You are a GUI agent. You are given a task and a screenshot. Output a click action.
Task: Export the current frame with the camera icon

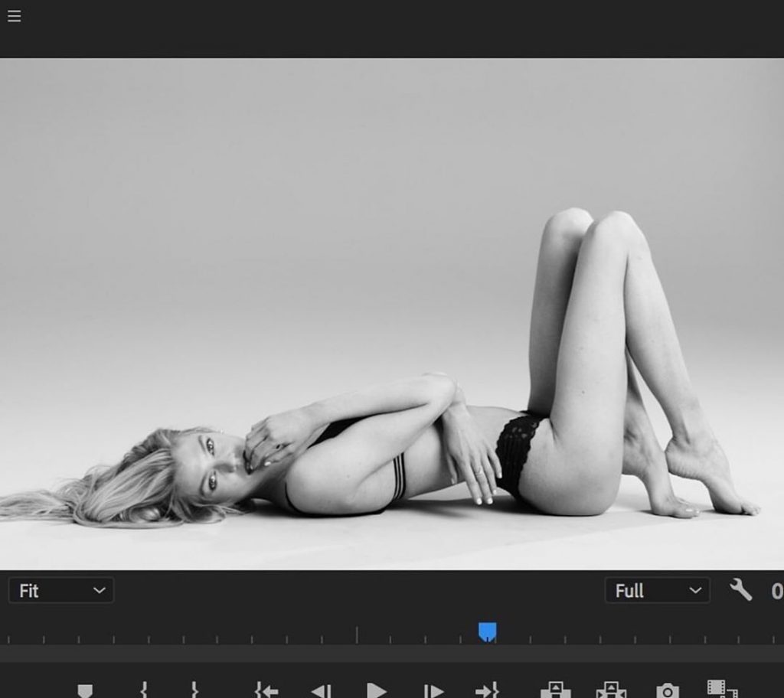668,689
